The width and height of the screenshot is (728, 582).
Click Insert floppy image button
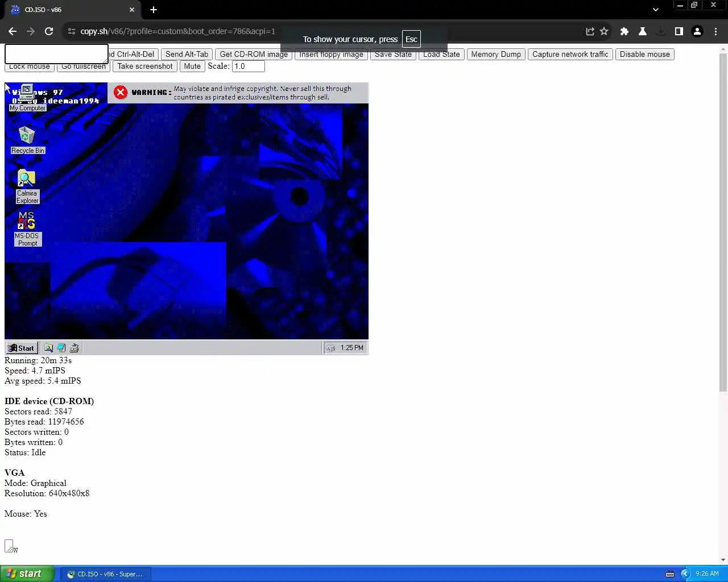332,55
